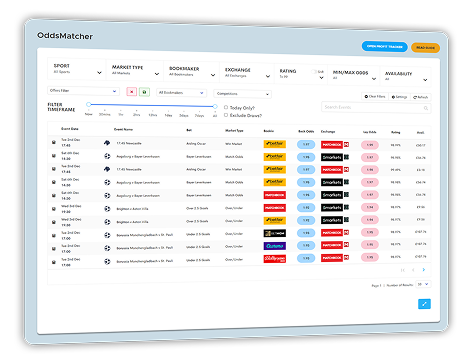The height and width of the screenshot is (364, 471).
Task: Sort by Back Odds column header
Action: (x=306, y=131)
